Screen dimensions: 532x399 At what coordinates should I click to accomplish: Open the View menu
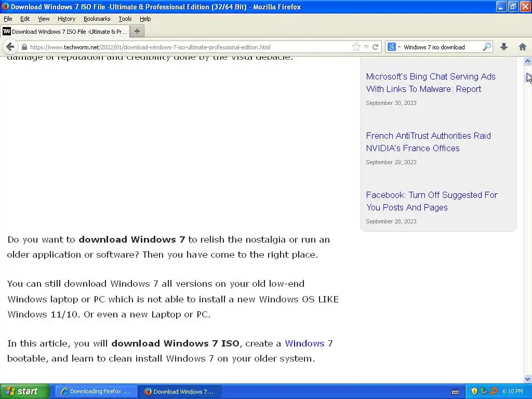pos(44,19)
